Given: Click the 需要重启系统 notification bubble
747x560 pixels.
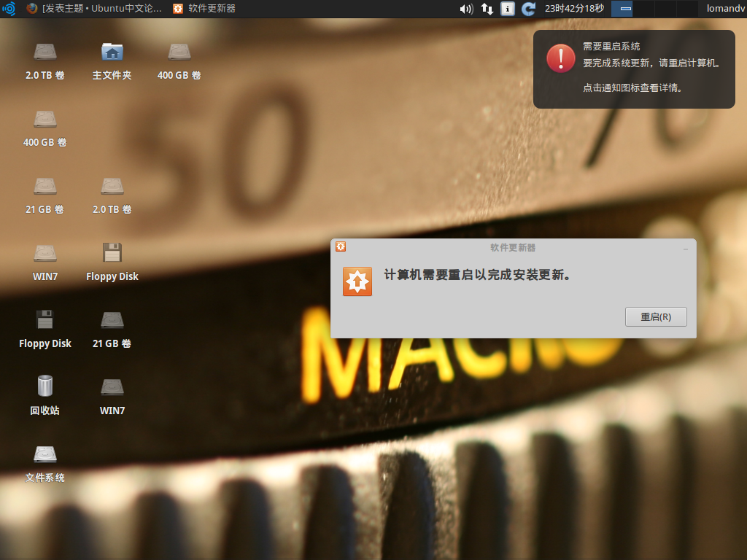Looking at the screenshot, I should (x=634, y=69).
